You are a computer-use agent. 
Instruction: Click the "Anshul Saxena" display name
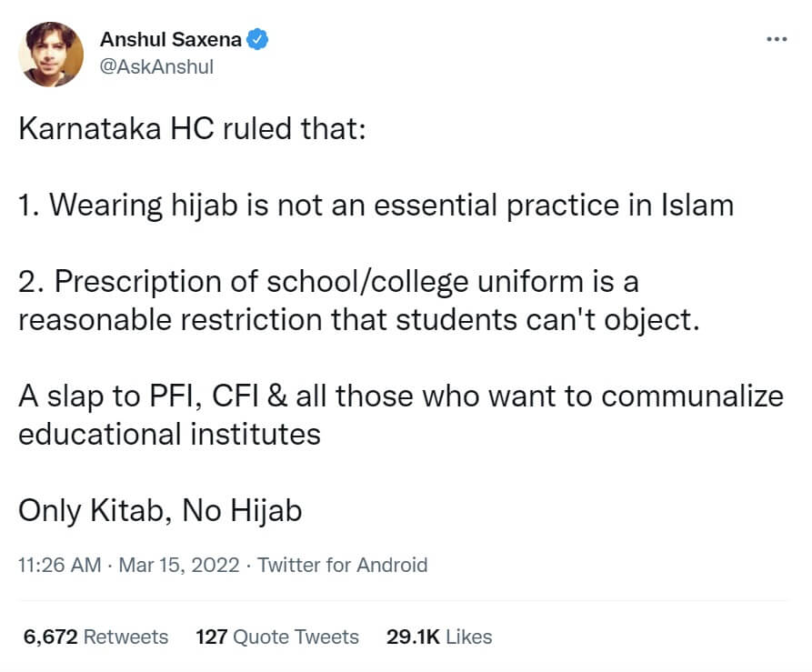[x=171, y=40]
